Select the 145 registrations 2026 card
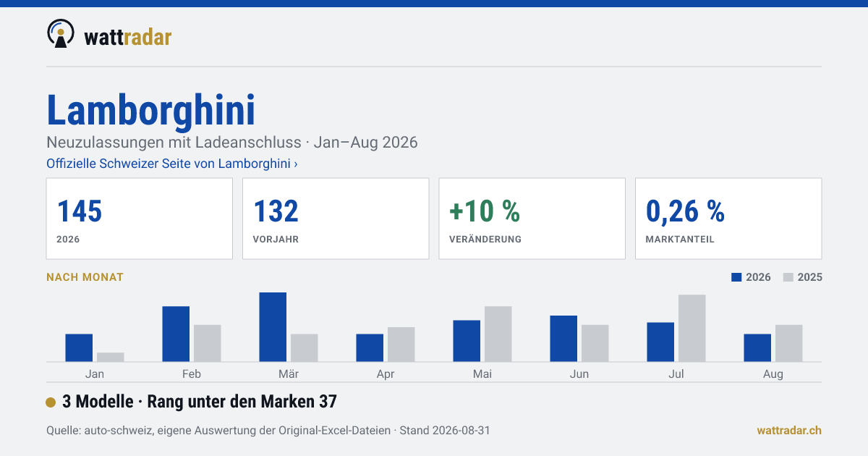 point(140,219)
